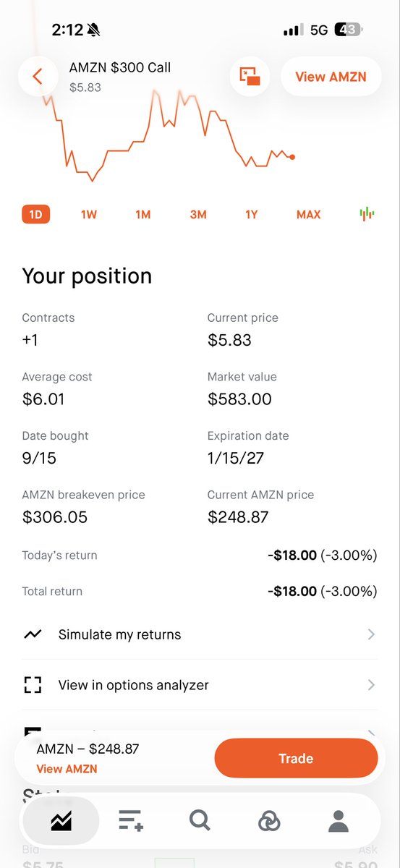Follow the View AMZN link in the bottom banner
The height and width of the screenshot is (868, 400).
[67, 769]
